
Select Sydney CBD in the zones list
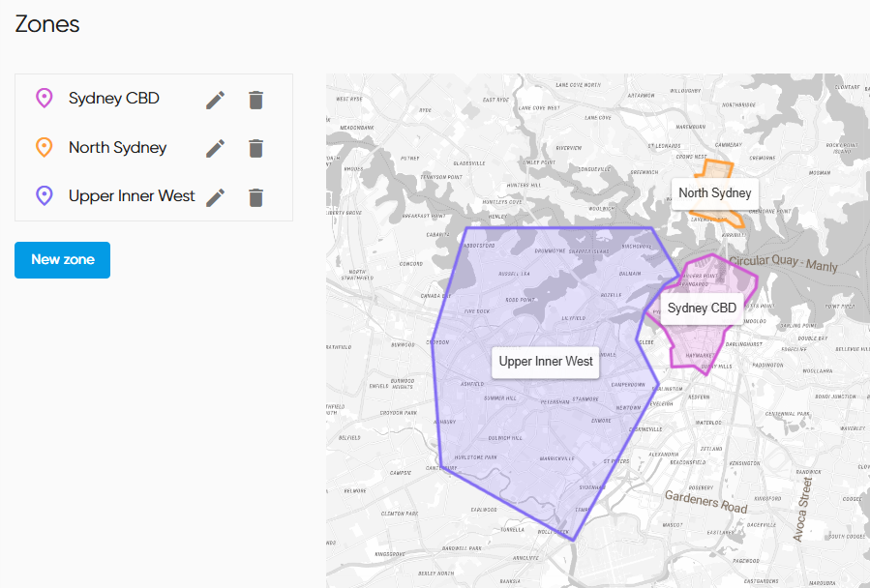point(113,99)
